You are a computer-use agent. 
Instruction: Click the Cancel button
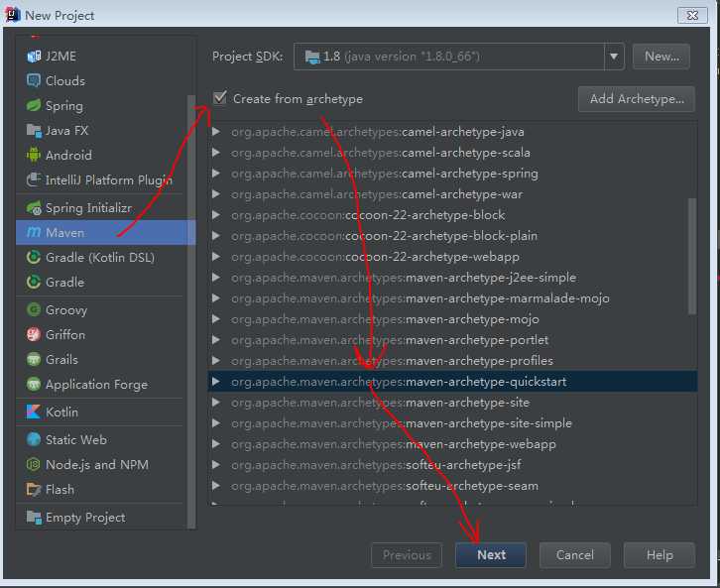(575, 555)
